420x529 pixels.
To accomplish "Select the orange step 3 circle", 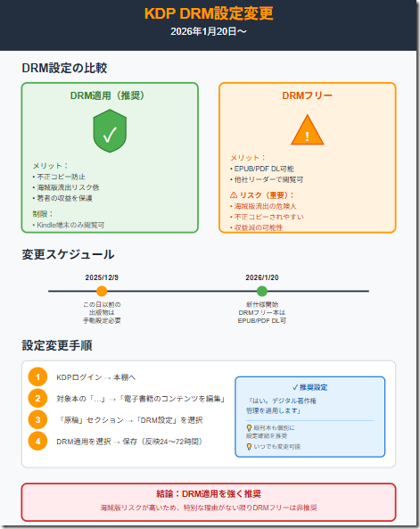I will [x=37, y=419].
